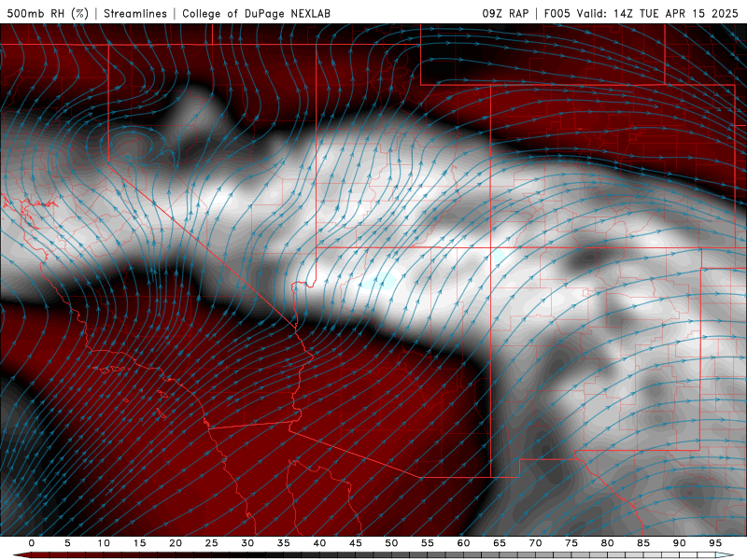The height and width of the screenshot is (560, 747).
Task: Click the '30' colorbar scale label
Action: (x=247, y=543)
